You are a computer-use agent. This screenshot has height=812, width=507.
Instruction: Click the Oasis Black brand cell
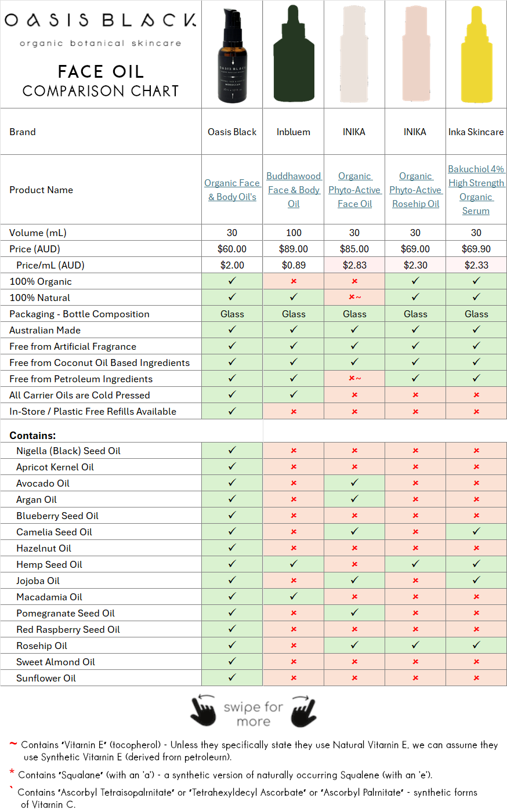pyautogui.click(x=232, y=132)
